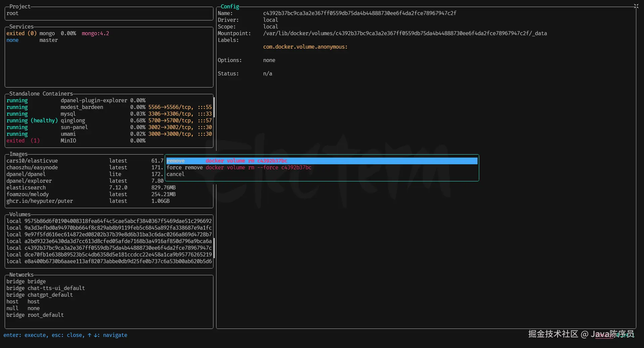
Task: Select the cars10/elasticvue image
Action: click(32, 161)
